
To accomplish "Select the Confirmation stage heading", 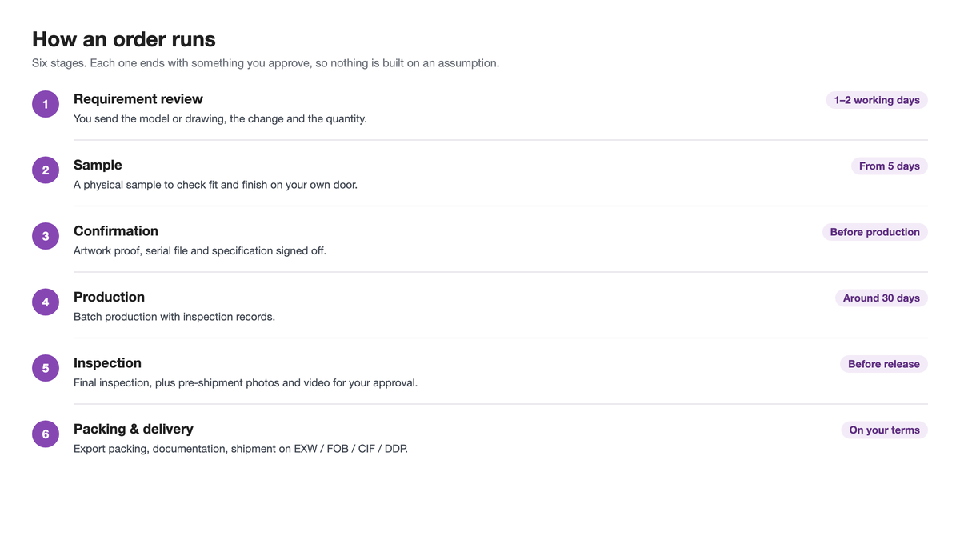I will tap(116, 231).
